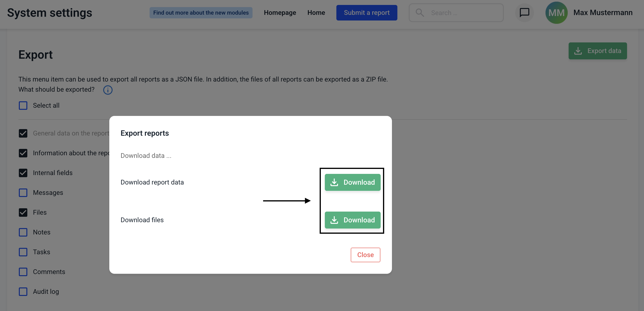Click the info icon beside export question
This screenshot has height=311, width=644.
tap(108, 90)
